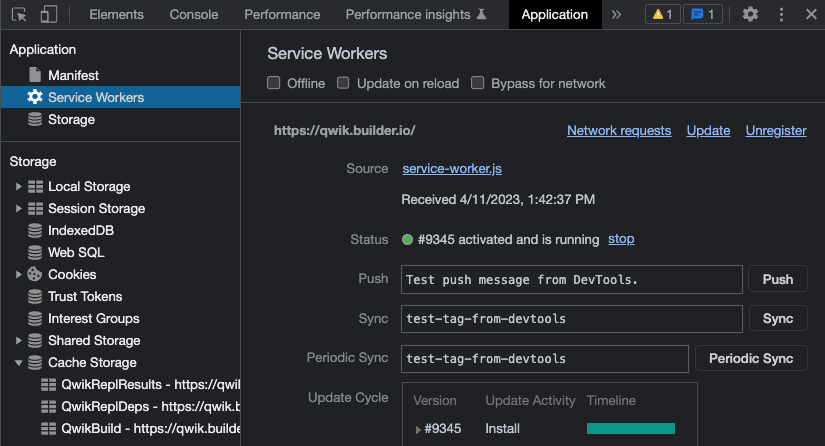Click the Manifest file icon in sidebar
Viewport: 825px width, 446px height.
[35, 76]
